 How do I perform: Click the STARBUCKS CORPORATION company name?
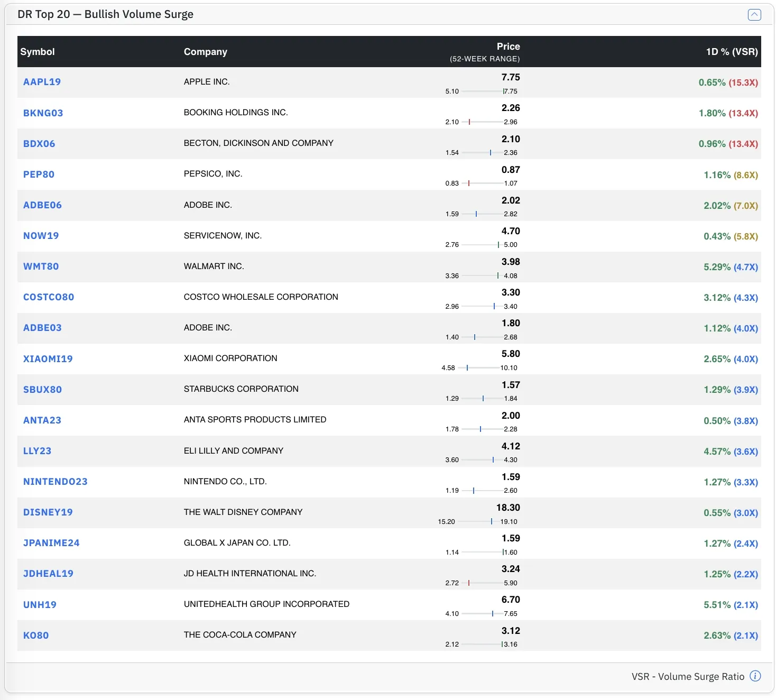point(241,389)
